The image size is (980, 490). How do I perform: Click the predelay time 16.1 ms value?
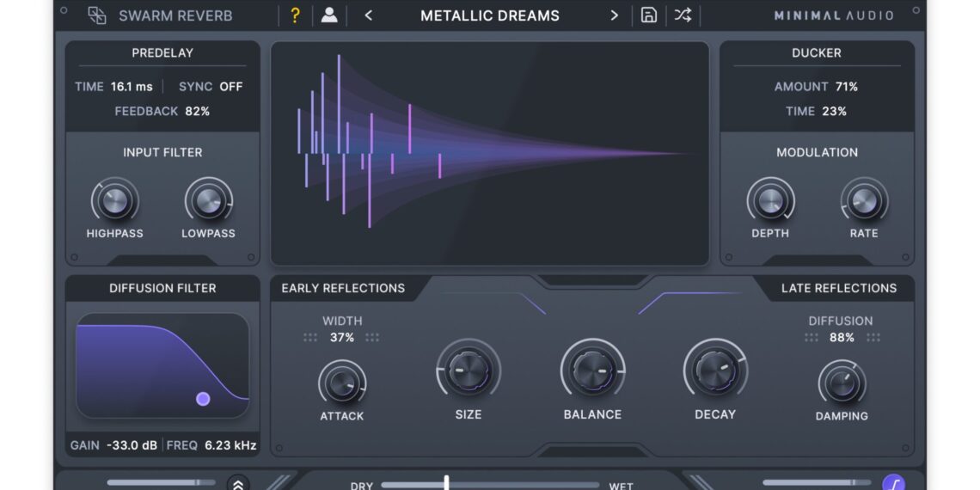pos(132,87)
